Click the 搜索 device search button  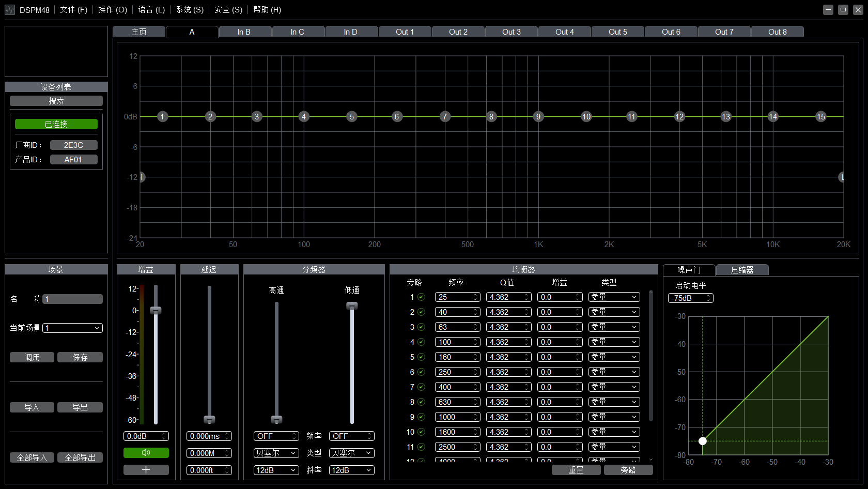[x=56, y=100]
